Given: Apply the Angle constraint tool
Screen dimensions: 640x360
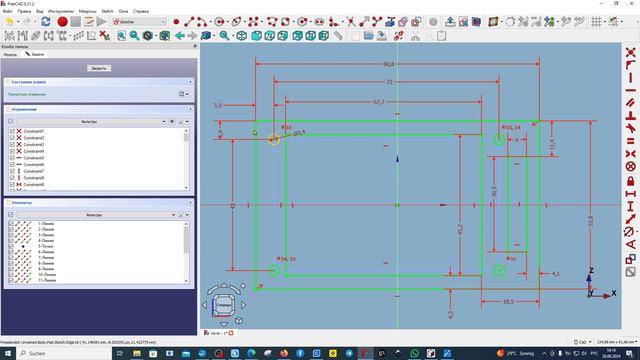Looking at the screenshot, I should pos(631,244).
